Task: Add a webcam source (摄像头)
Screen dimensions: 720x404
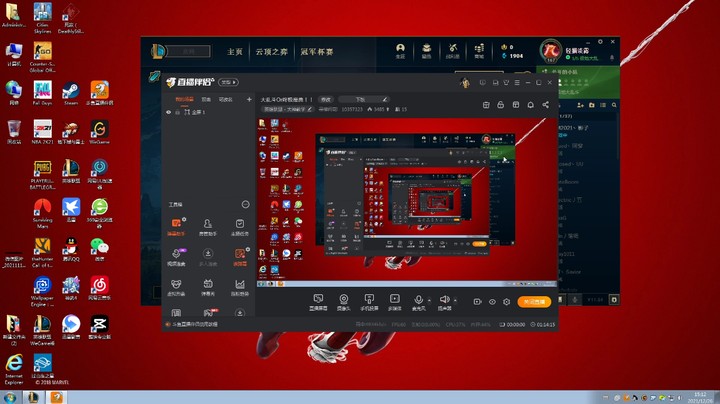Action: (343, 302)
